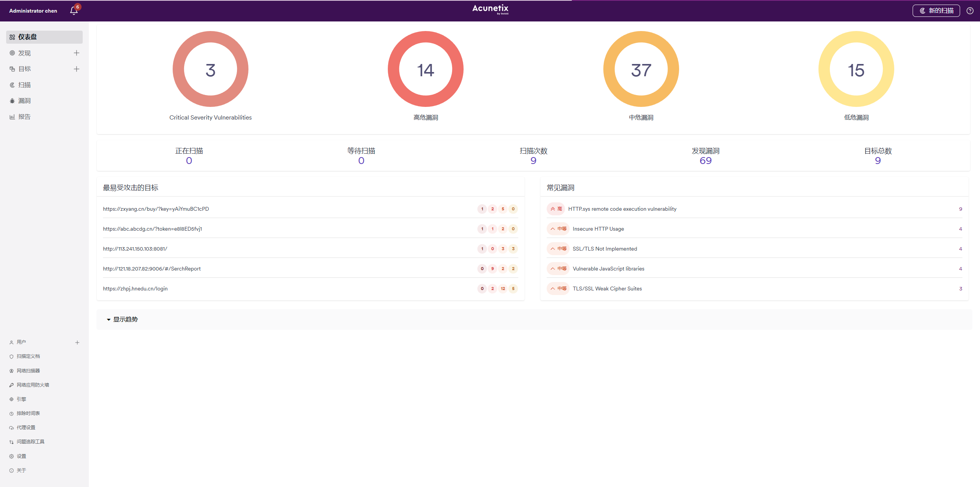980x487 pixels.
Task: Click the 发现漏洞 count 69
Action: pos(705,161)
